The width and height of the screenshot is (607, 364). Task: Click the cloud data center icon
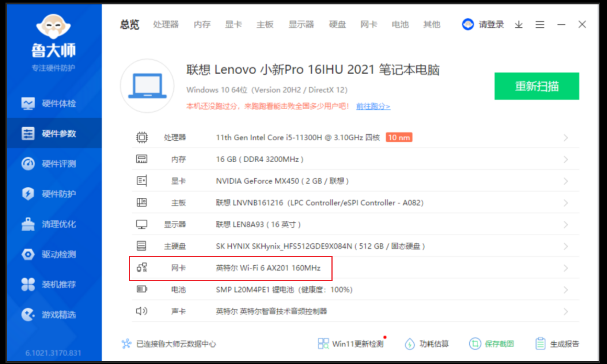coord(126,344)
